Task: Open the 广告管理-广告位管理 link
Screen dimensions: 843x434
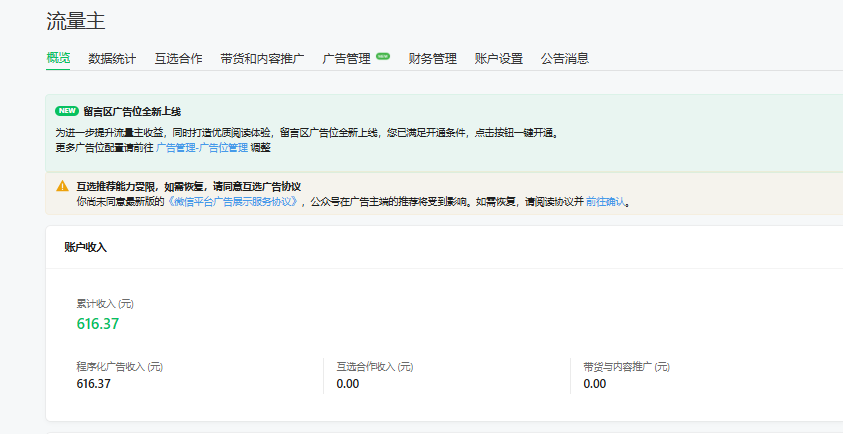Action: point(201,147)
